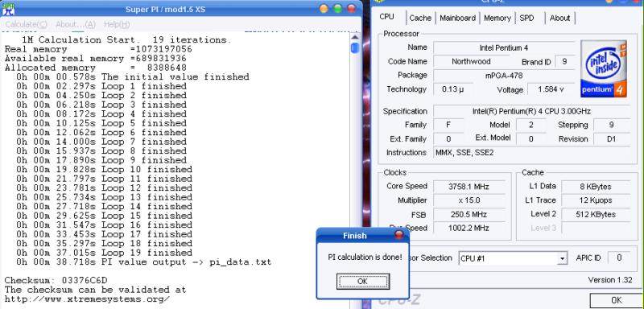Click the Allocated memory = 8388648 line
This screenshot has width=644, height=309.
[96, 68]
